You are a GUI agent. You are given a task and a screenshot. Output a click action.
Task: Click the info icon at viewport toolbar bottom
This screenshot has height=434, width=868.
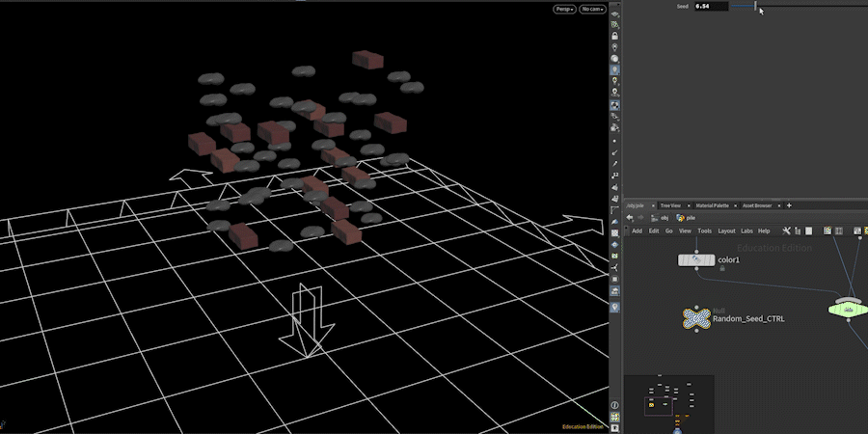pyautogui.click(x=615, y=406)
